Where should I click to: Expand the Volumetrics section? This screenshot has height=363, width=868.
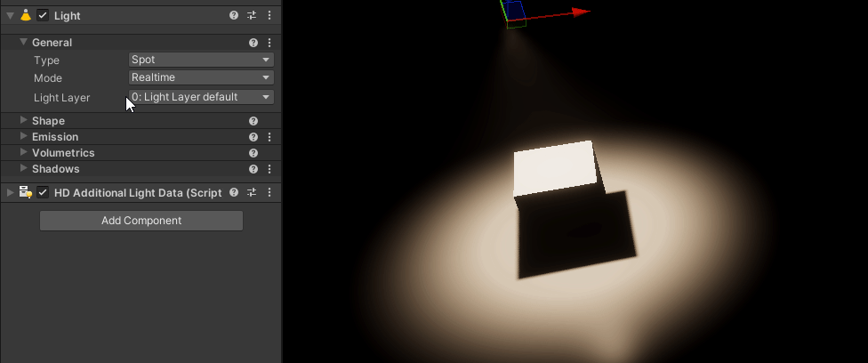tap(23, 152)
